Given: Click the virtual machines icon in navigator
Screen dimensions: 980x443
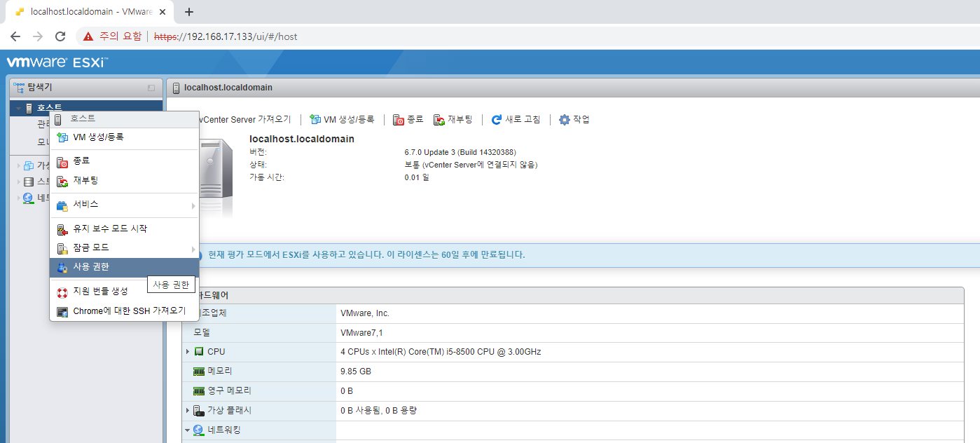Looking at the screenshot, I should point(29,165).
